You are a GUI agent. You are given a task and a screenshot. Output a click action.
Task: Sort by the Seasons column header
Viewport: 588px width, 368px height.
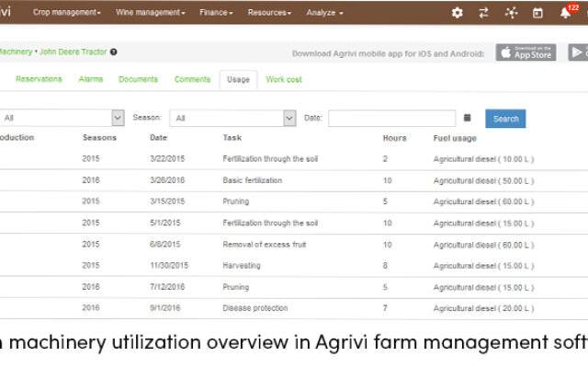tap(99, 138)
